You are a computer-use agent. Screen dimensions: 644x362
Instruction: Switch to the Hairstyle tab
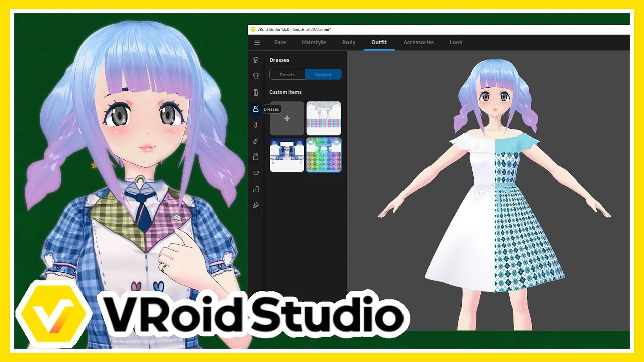(x=314, y=42)
